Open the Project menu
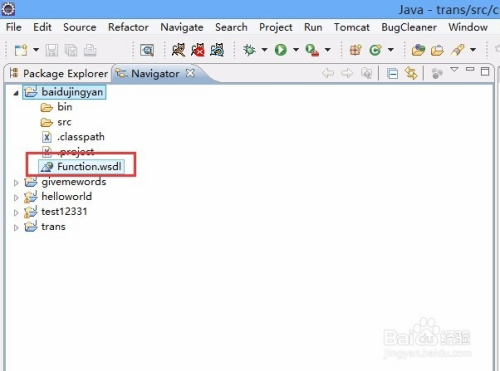This screenshot has height=371, width=500. coord(276,27)
